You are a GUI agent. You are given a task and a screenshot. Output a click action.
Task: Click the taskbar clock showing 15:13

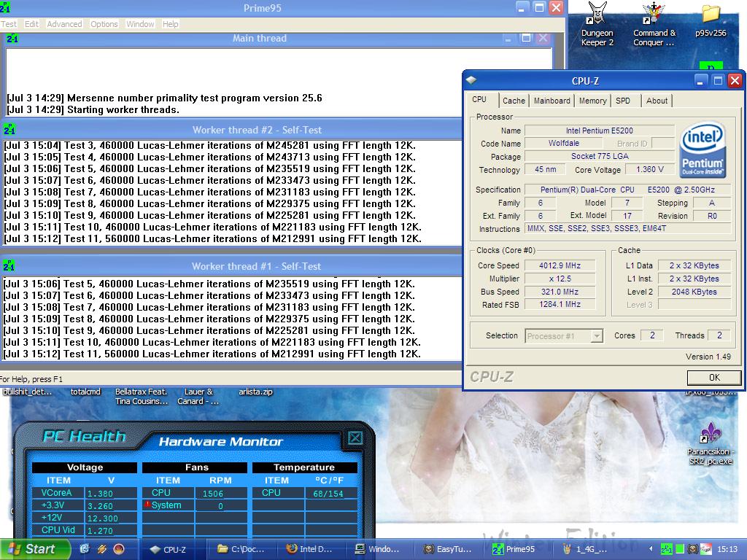coord(727,549)
